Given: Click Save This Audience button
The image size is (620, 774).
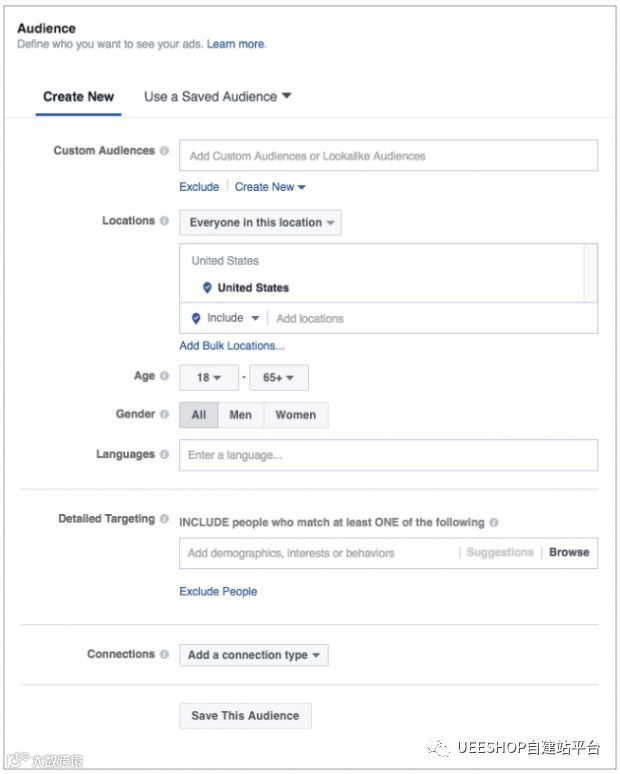Looking at the screenshot, I should [x=245, y=716].
